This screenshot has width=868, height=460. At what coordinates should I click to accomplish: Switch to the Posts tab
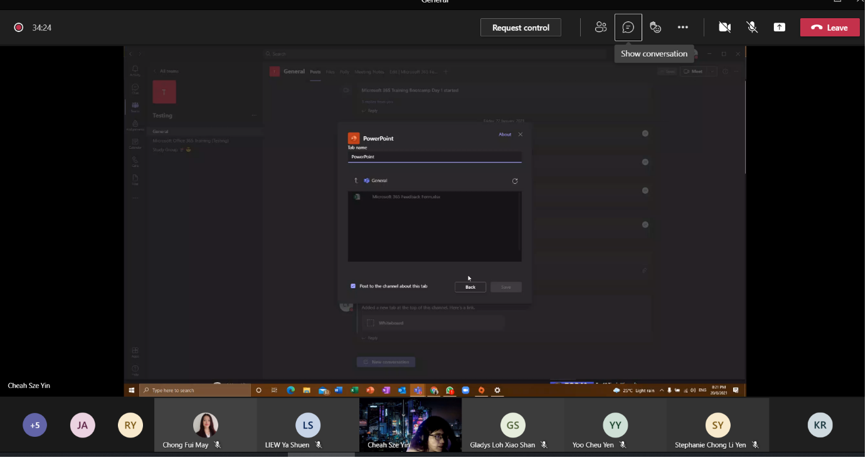(315, 72)
